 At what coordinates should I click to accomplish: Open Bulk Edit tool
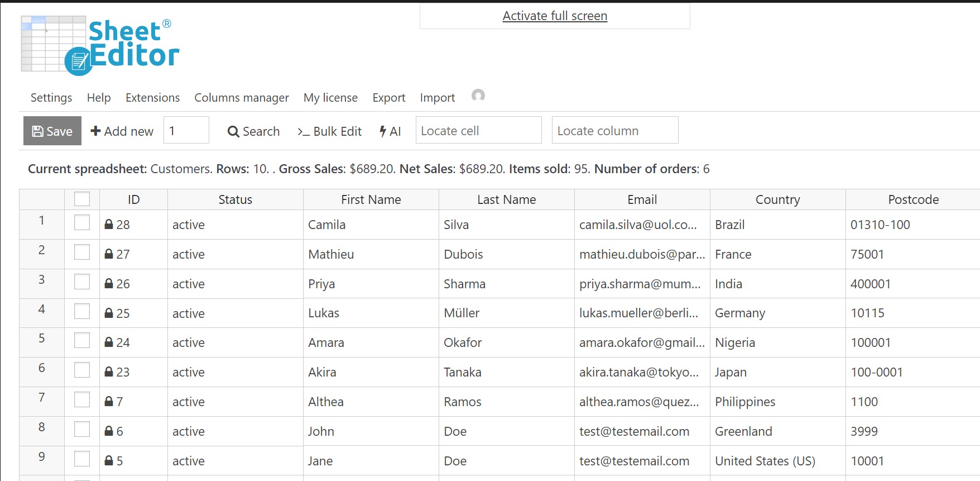pos(329,131)
